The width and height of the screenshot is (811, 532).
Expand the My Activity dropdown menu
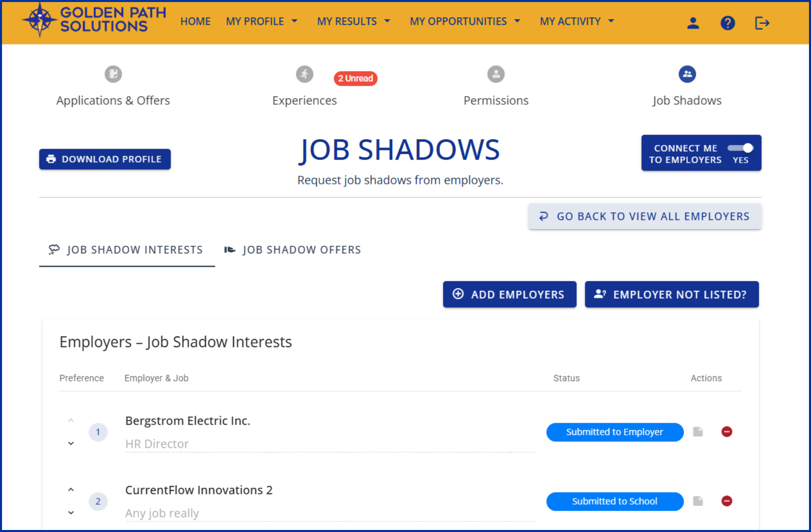point(577,21)
